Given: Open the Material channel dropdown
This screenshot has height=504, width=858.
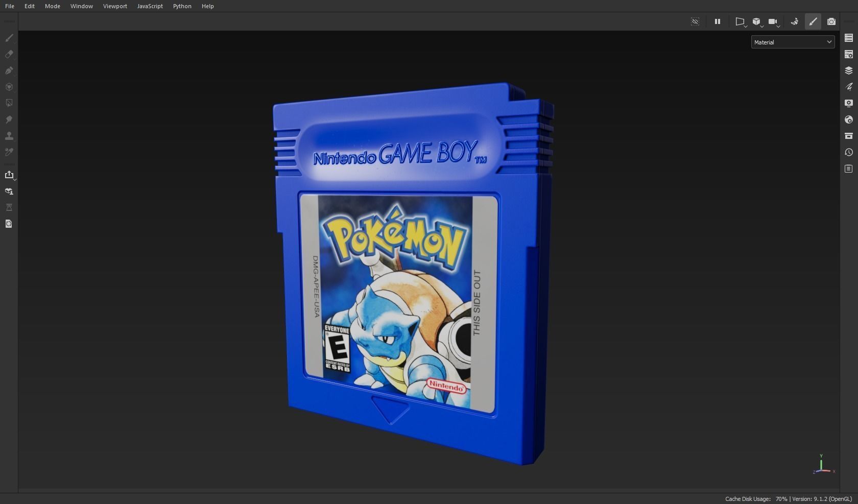Looking at the screenshot, I should tap(793, 42).
